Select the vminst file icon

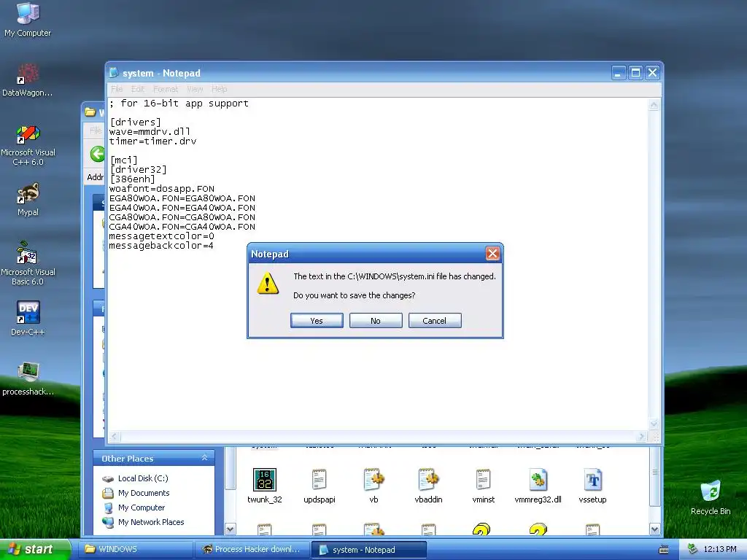click(483, 486)
